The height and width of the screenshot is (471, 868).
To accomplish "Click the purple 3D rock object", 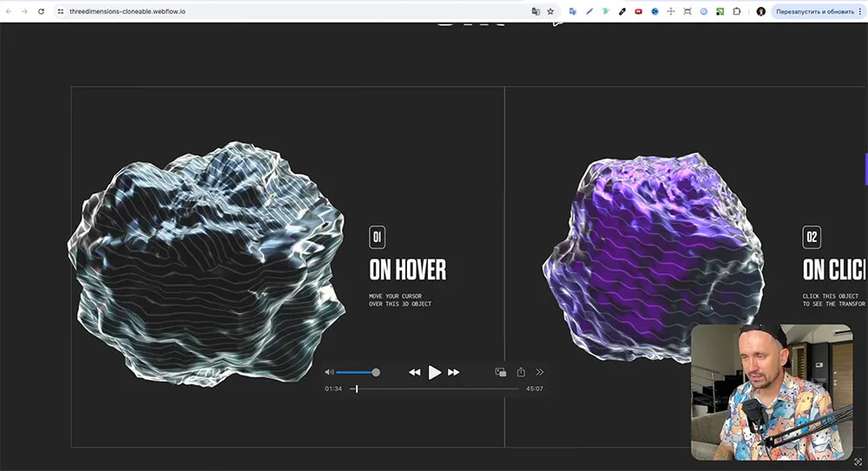I will (654, 258).
